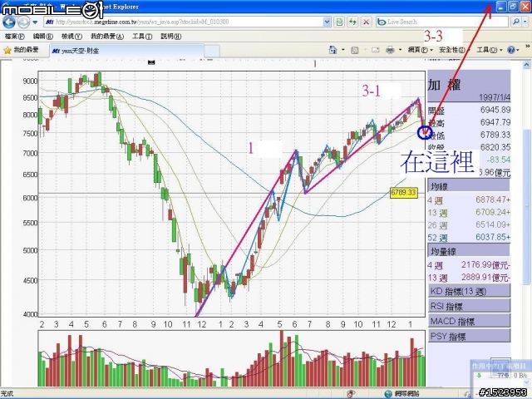The width and height of the screenshot is (532, 399).
Task: Click the PSY 指標 button
Action: coord(469,336)
